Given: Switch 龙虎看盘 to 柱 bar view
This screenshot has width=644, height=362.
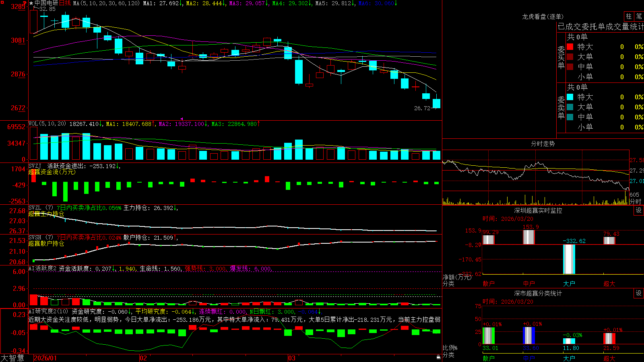Looking at the screenshot, I should point(629,16).
